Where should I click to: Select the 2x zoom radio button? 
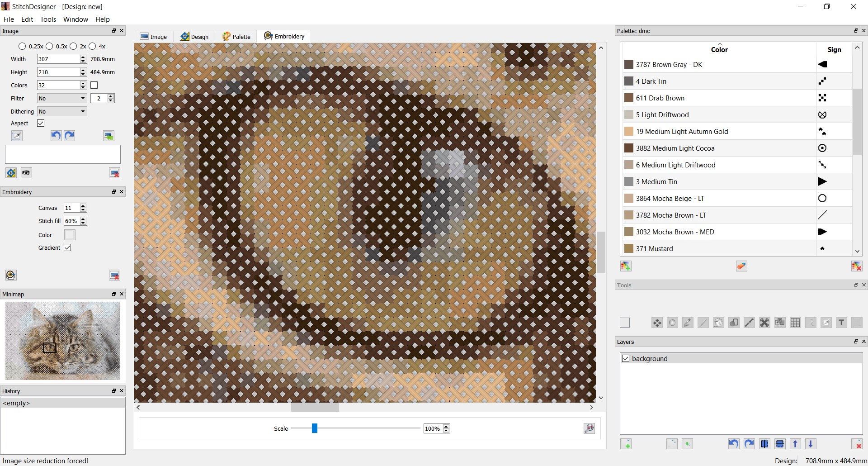[x=74, y=46]
